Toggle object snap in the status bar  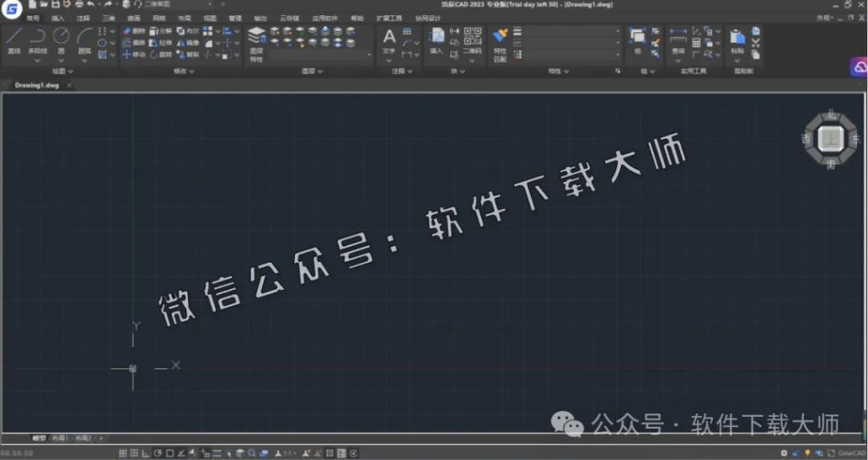(170, 453)
